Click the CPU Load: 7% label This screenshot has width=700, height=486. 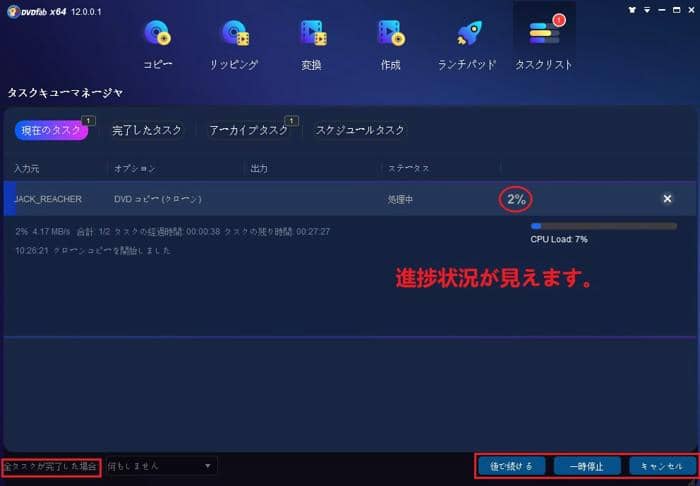point(559,240)
